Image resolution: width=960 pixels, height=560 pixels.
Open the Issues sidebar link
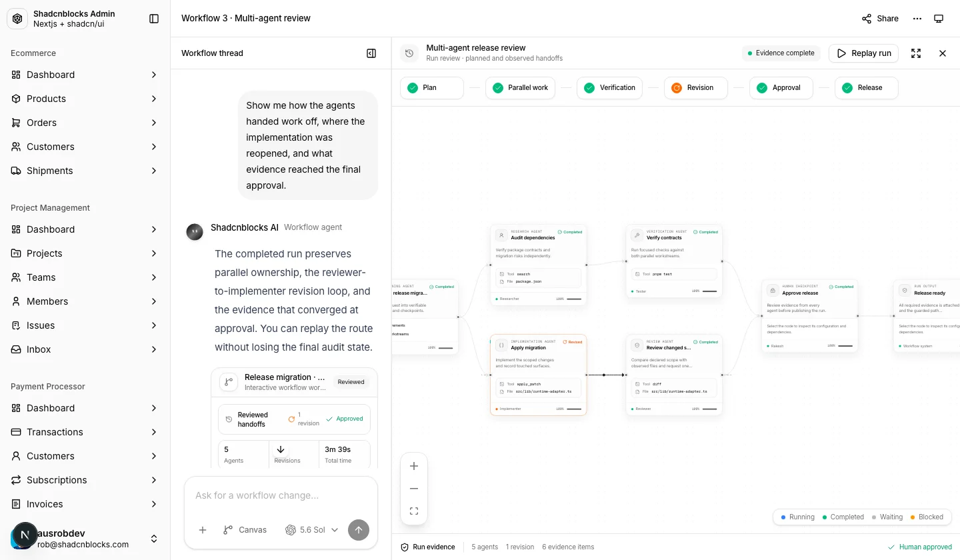(85, 325)
